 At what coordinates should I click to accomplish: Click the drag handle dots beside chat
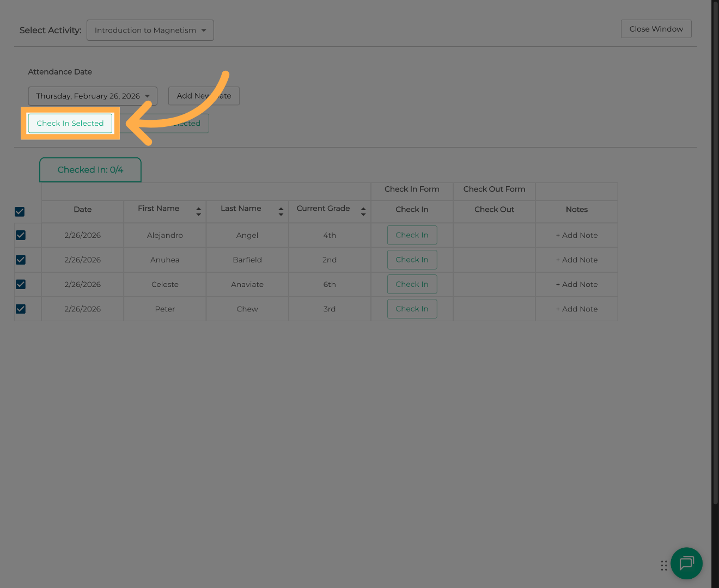(663, 566)
